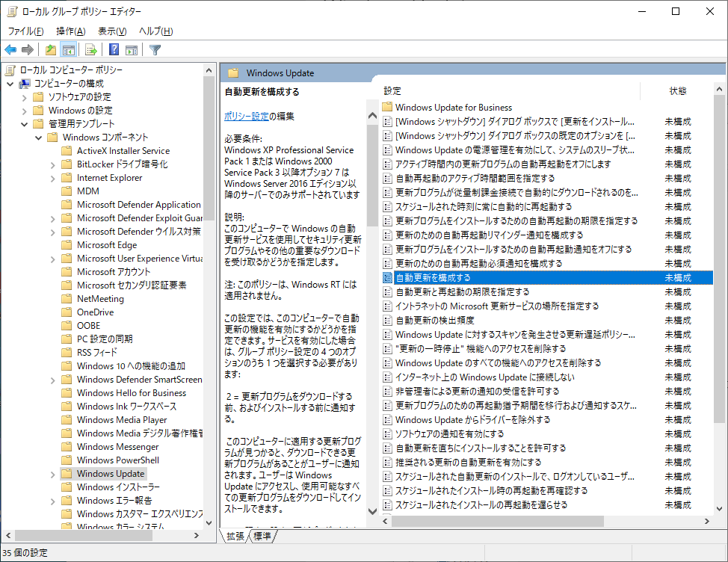Click the Windows Update header folder icon
Screen dimensions: 728x562
233,72
